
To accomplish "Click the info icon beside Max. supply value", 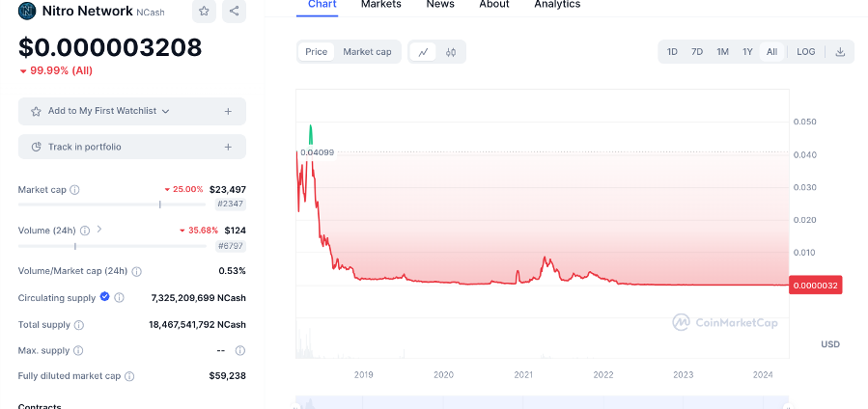I will (239, 350).
